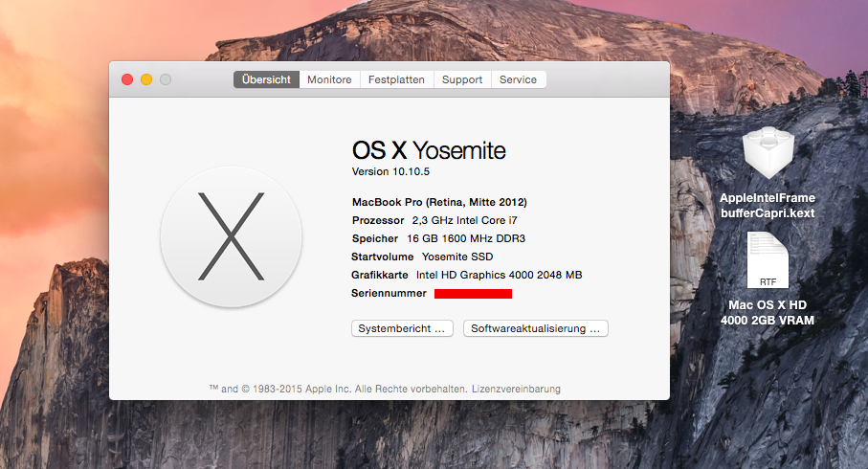Image resolution: width=868 pixels, height=469 pixels.
Task: Open the Lizenzvereinbarung link
Action: click(516, 389)
